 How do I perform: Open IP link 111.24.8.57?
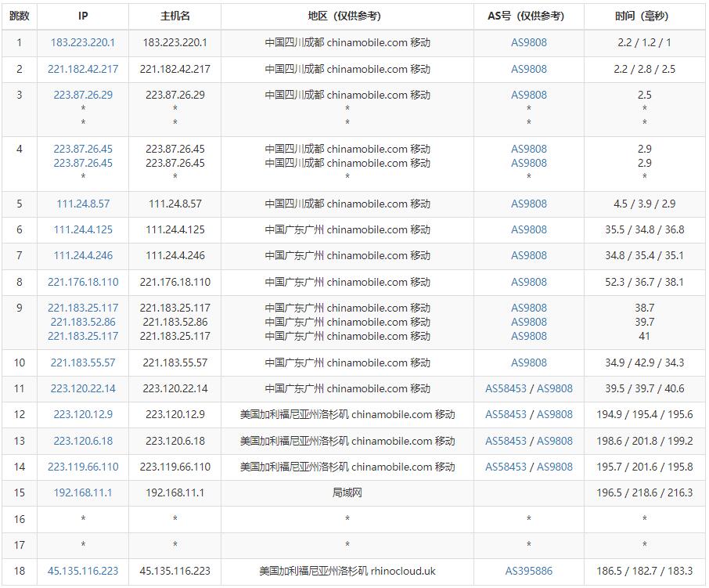[x=83, y=204]
